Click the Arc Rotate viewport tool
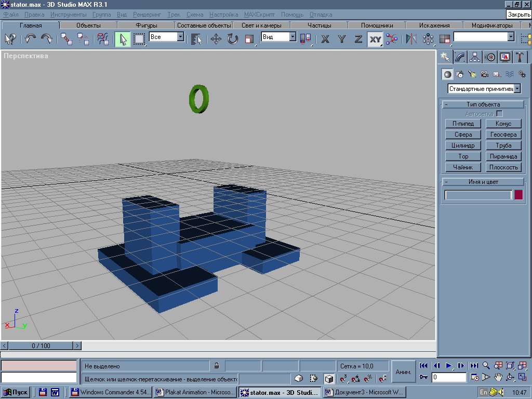 (x=510, y=377)
